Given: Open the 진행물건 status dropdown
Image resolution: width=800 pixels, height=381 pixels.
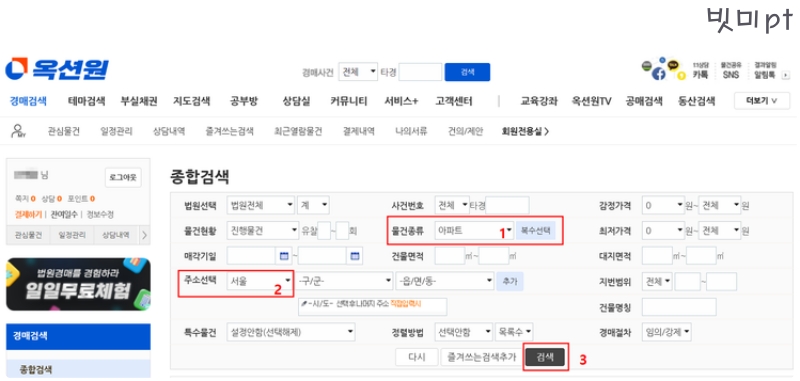Looking at the screenshot, I should 262,231.
